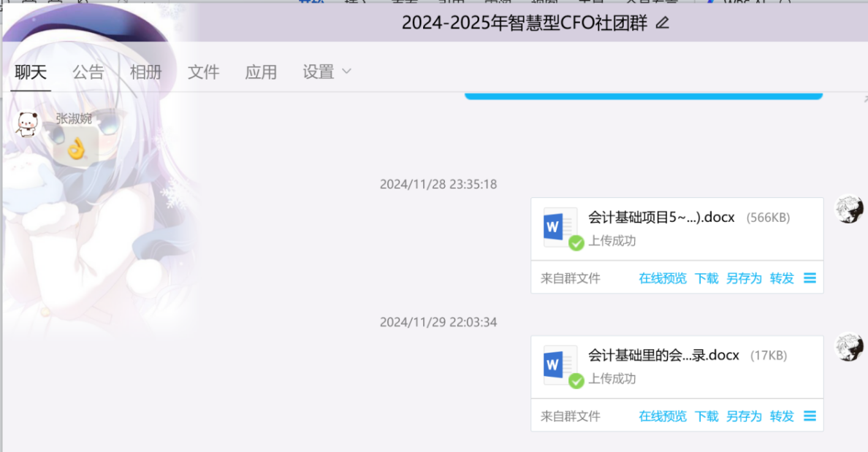Click 另存为 for the 17KB docx file
Viewport: 868px width, 452px height.
pos(744,416)
